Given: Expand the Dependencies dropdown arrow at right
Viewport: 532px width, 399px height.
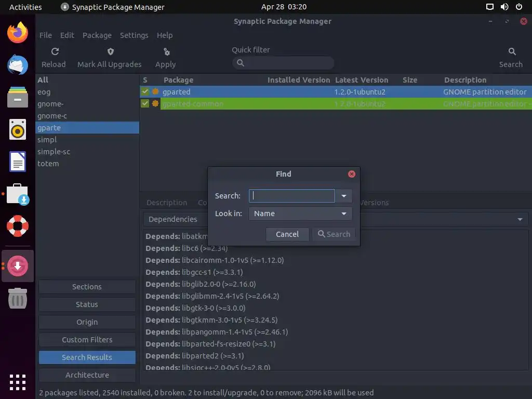Looking at the screenshot, I should (520, 220).
